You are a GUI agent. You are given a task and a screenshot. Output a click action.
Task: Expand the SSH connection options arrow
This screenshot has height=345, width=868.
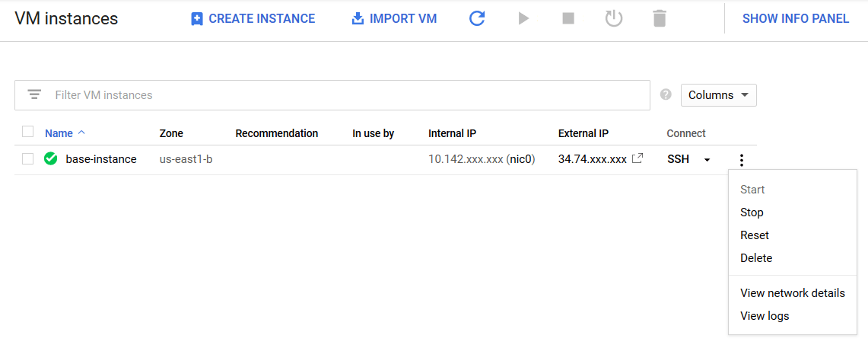(707, 160)
